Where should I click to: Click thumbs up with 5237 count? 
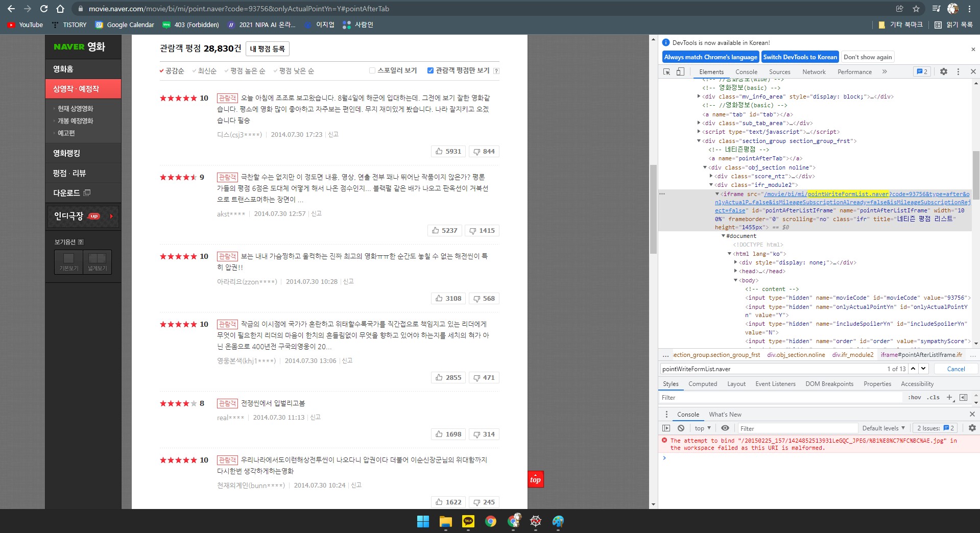click(444, 230)
